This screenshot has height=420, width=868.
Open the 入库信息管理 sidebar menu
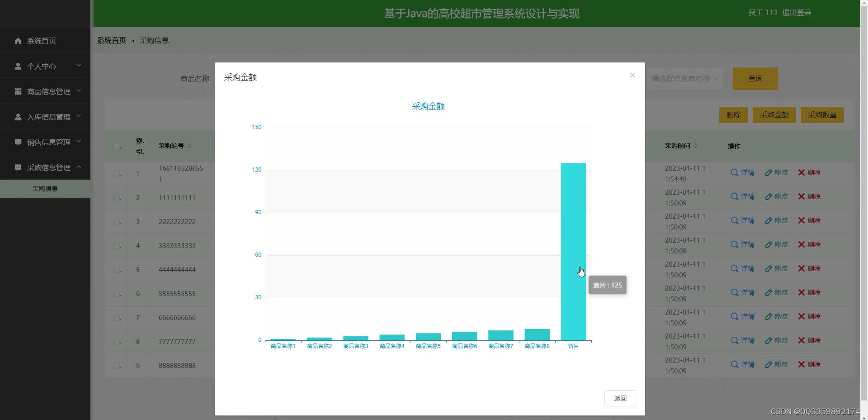45,117
